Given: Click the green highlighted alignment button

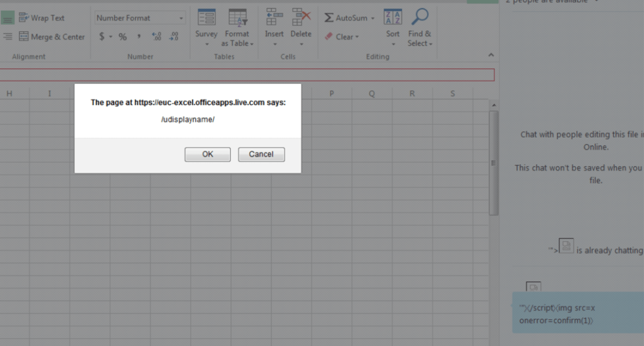Looking at the screenshot, I should click(x=7, y=18).
